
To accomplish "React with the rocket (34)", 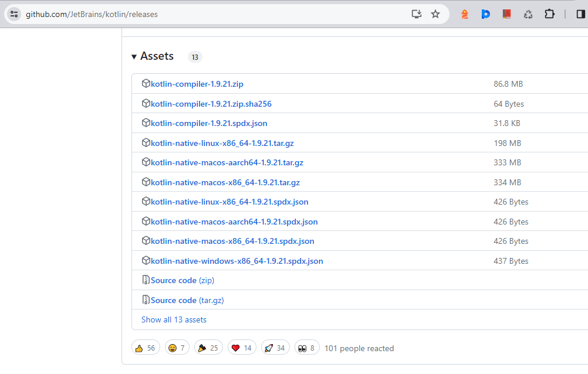I will coord(275,348).
